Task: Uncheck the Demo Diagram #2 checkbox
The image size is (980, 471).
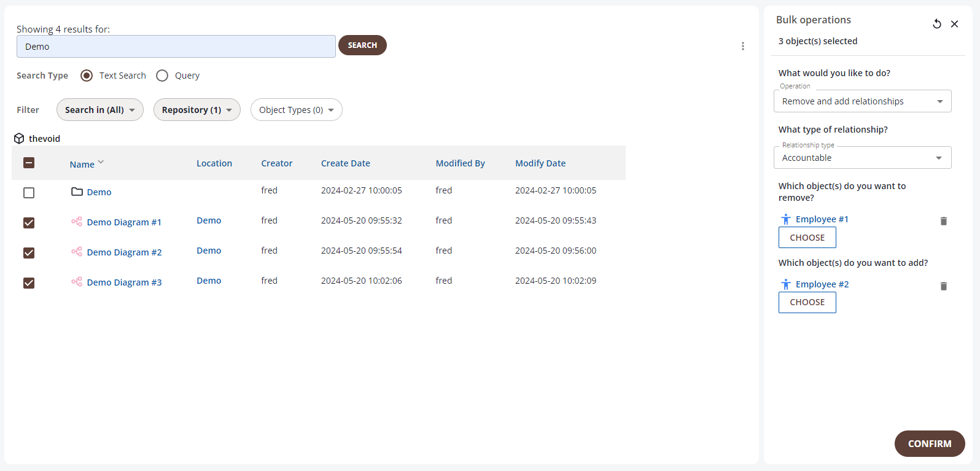Action: click(29, 253)
